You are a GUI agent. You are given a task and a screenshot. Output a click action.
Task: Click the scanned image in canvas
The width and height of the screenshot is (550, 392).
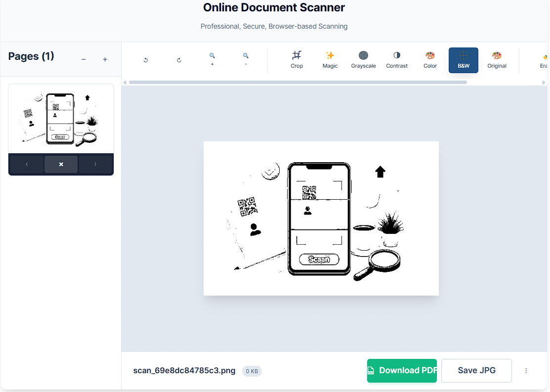tap(321, 218)
